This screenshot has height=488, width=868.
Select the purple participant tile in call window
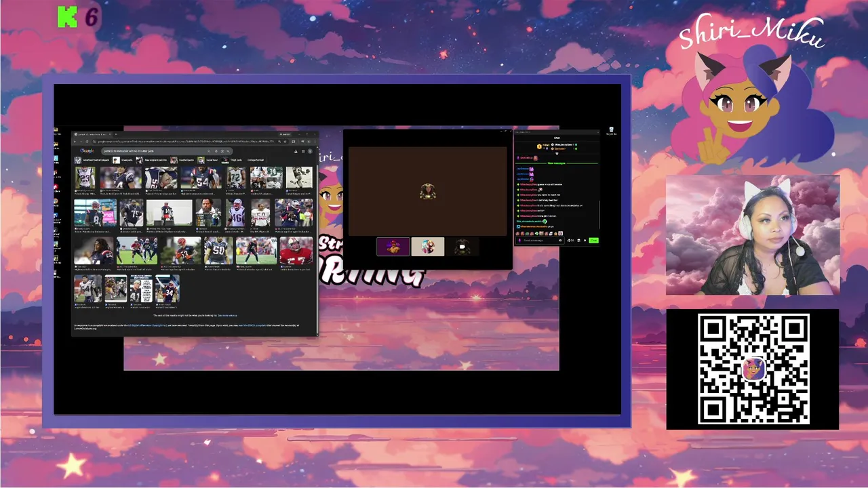click(393, 247)
